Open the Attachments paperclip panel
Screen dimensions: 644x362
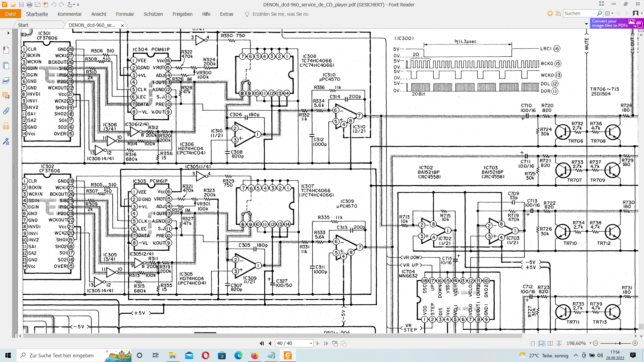pos(6,111)
